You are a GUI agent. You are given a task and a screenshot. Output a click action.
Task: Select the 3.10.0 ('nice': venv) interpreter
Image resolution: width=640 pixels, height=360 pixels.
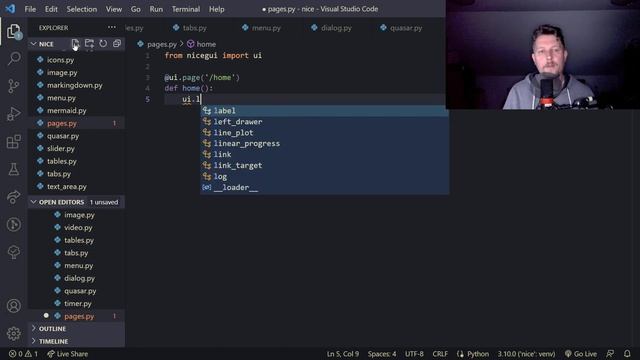(x=526, y=354)
